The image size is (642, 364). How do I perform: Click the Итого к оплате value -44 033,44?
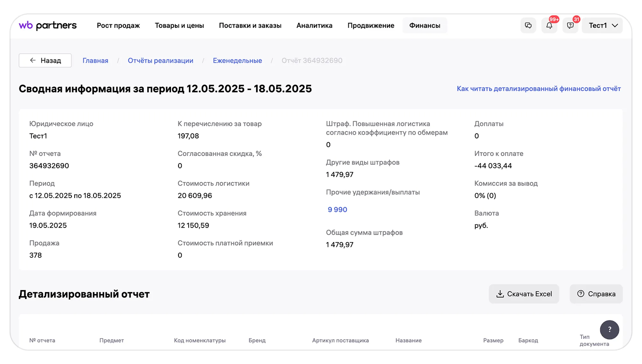click(x=493, y=166)
